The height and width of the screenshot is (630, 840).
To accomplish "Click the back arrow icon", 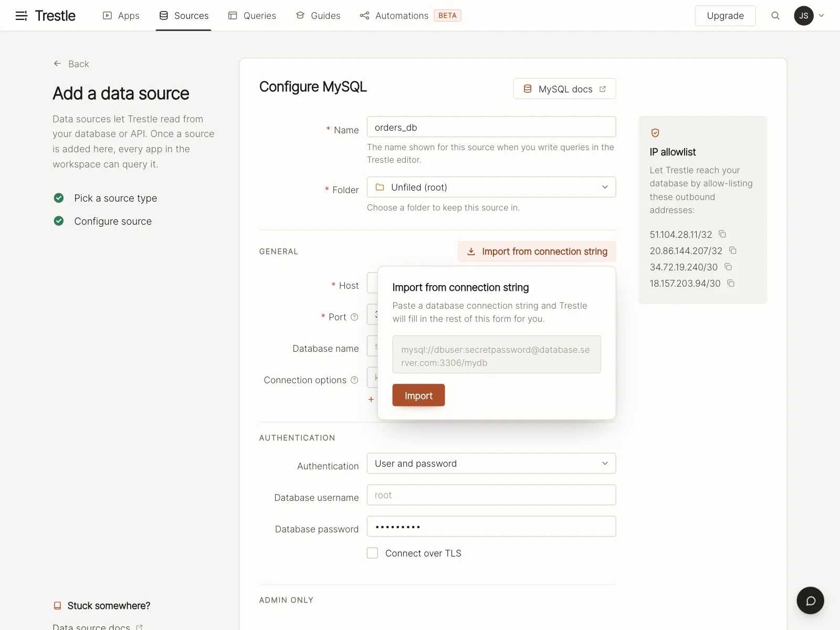I will (x=57, y=64).
